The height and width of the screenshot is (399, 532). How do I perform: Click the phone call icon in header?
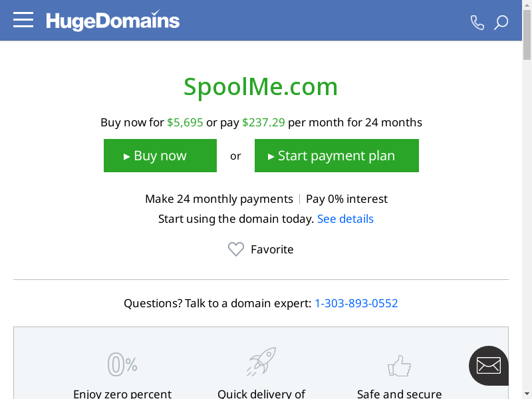point(477,23)
